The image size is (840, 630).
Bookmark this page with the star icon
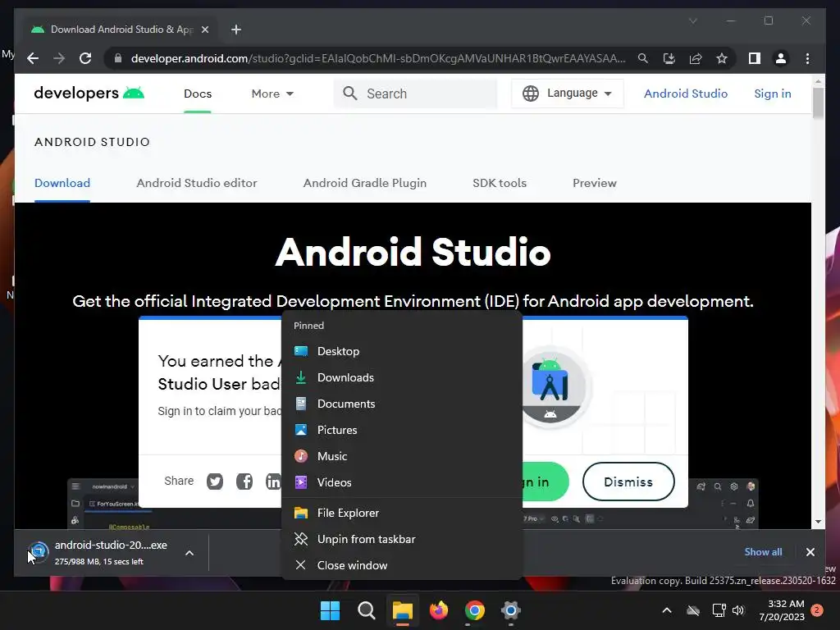722,58
